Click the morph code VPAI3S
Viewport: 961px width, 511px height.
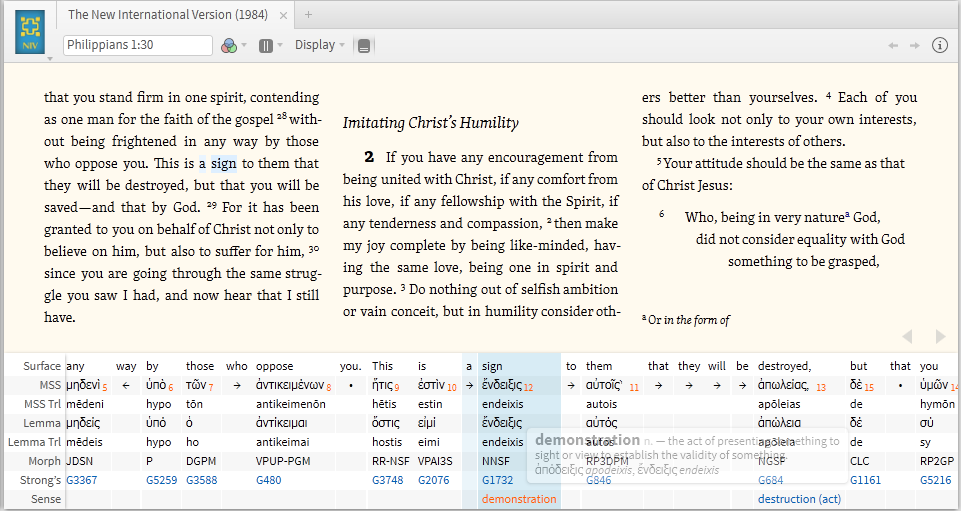(435, 461)
